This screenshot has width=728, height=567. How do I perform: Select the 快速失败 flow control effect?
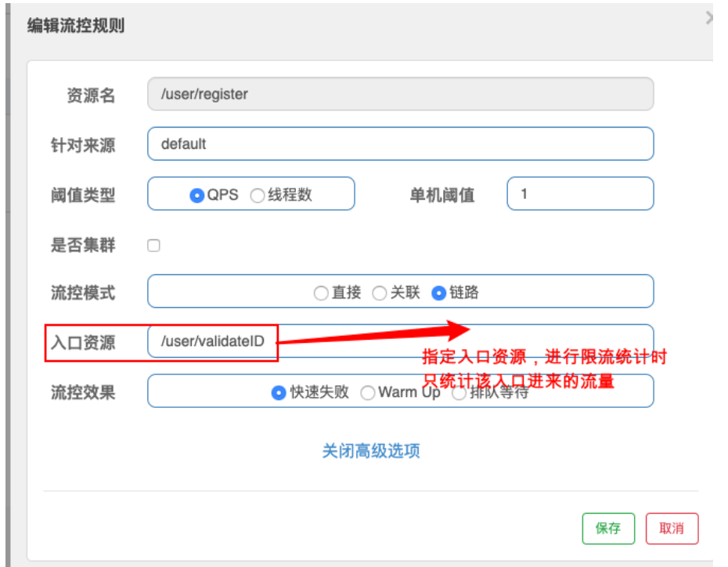(276, 392)
